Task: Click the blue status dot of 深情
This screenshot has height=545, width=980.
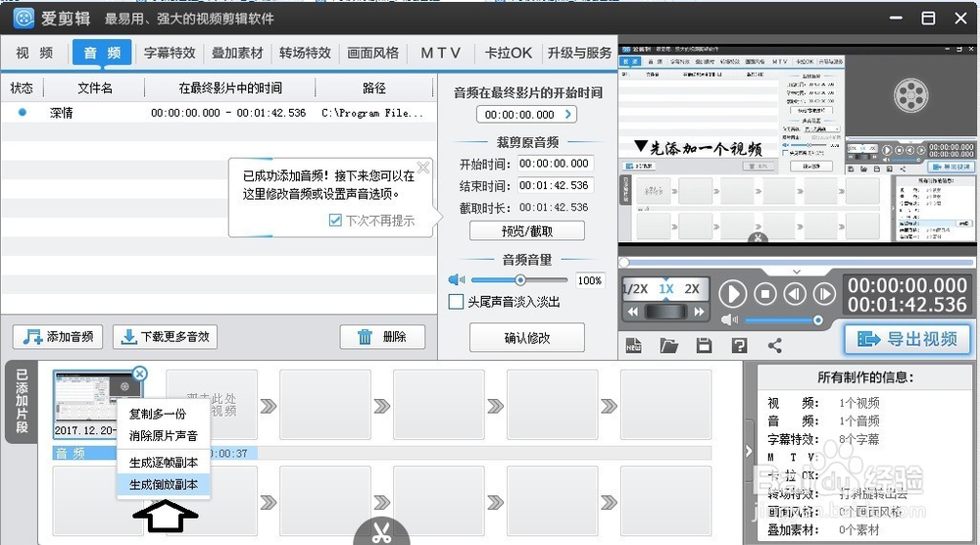Action: click(23, 113)
